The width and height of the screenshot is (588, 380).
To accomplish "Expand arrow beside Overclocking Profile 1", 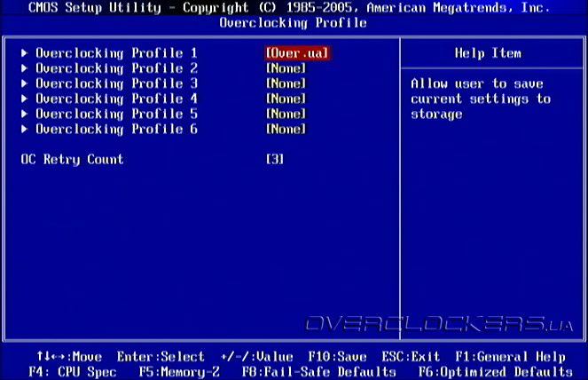I will (x=24, y=53).
